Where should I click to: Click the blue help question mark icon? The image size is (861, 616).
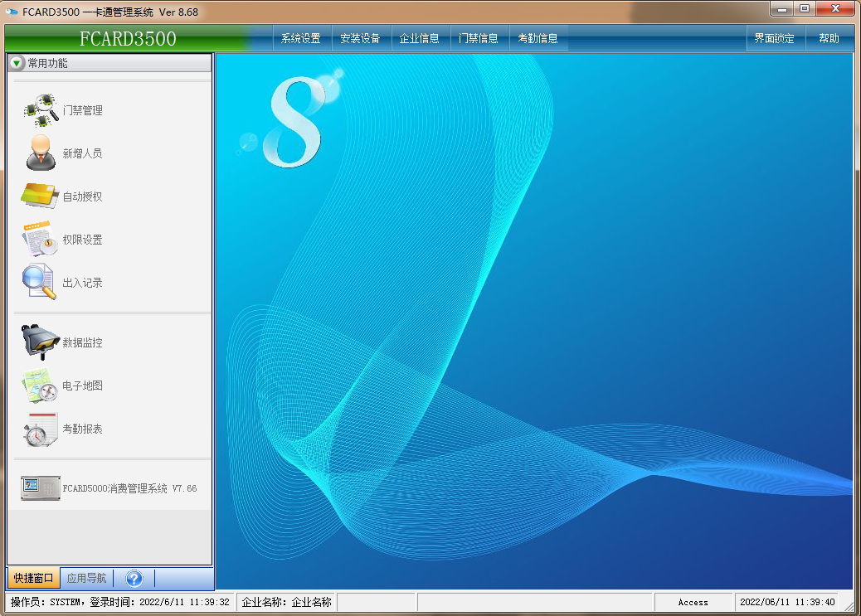coord(134,579)
